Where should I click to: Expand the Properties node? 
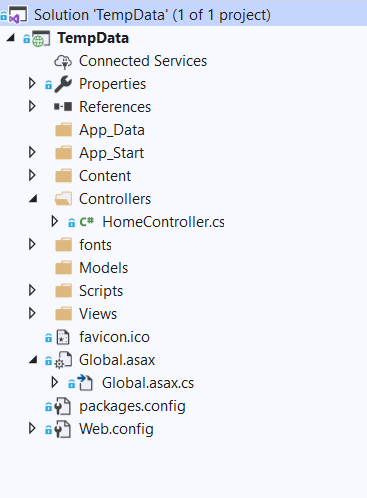pyautogui.click(x=32, y=84)
